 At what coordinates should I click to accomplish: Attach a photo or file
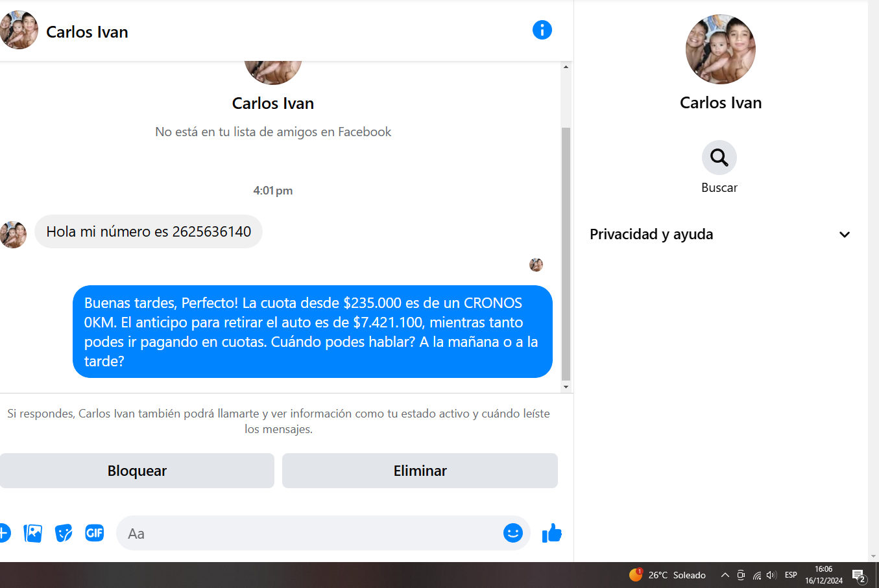click(x=32, y=533)
